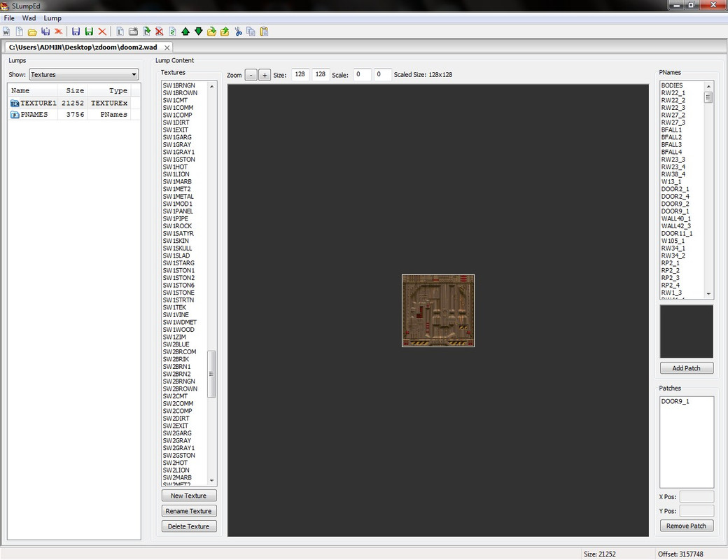This screenshot has height=560, width=728.
Task: Click the Remove Patch button
Action: pyautogui.click(x=687, y=526)
